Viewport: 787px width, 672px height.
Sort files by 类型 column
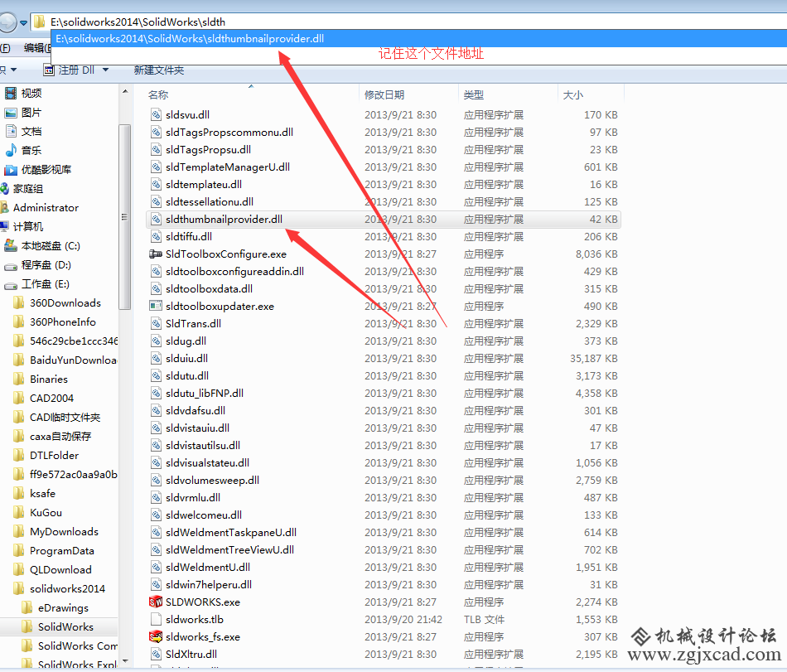[474, 94]
